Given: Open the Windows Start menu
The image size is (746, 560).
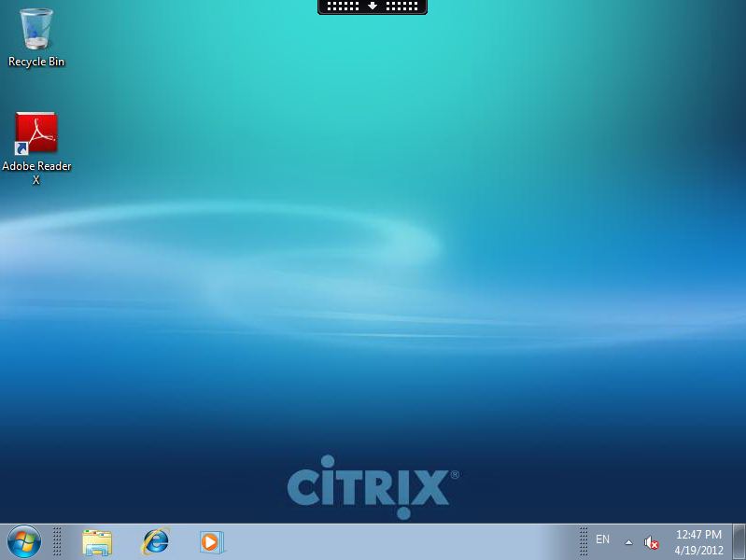Looking at the screenshot, I should coord(23,541).
